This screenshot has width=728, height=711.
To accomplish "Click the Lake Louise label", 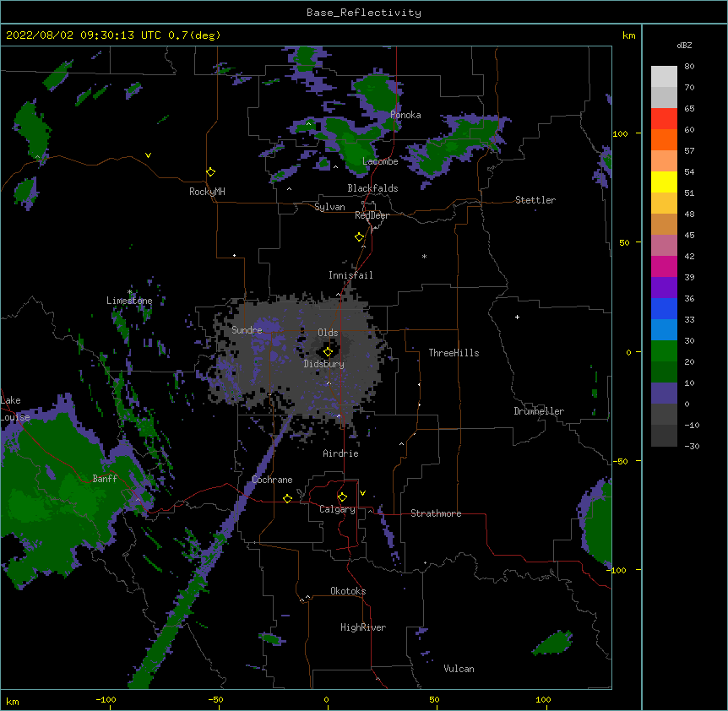I will point(14,409).
